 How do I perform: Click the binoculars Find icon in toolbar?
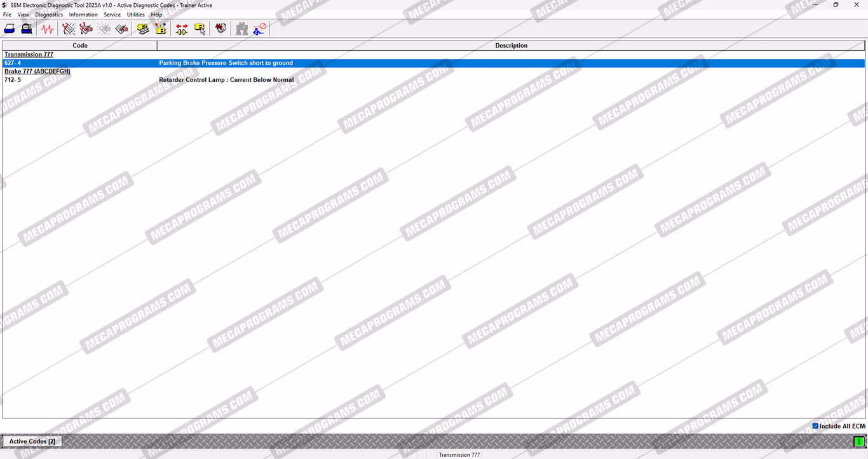241,29
